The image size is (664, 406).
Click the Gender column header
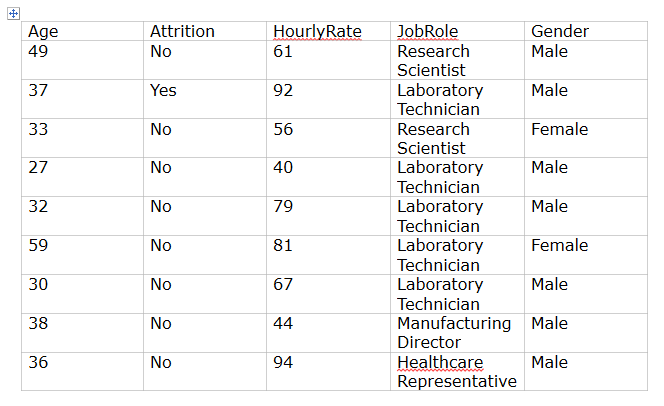pos(559,31)
